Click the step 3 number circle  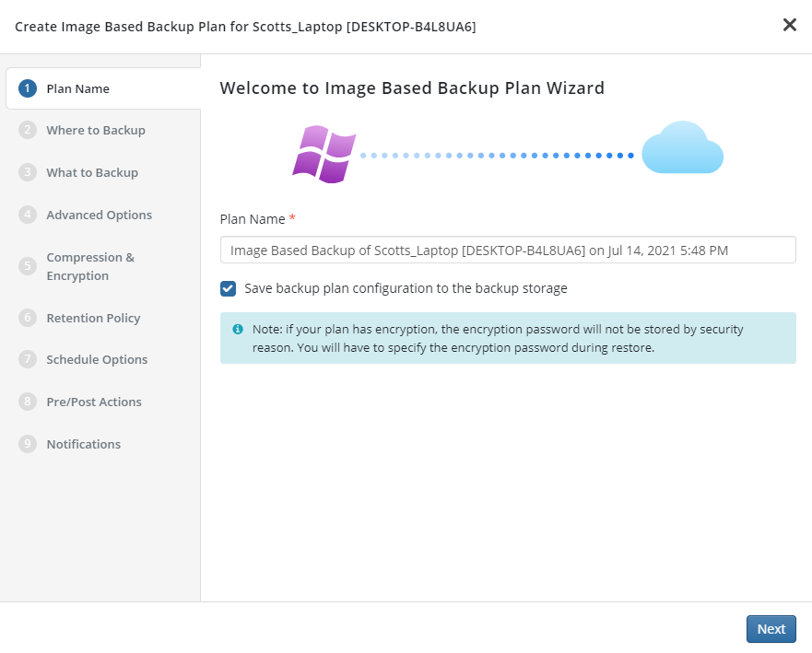tap(28, 172)
